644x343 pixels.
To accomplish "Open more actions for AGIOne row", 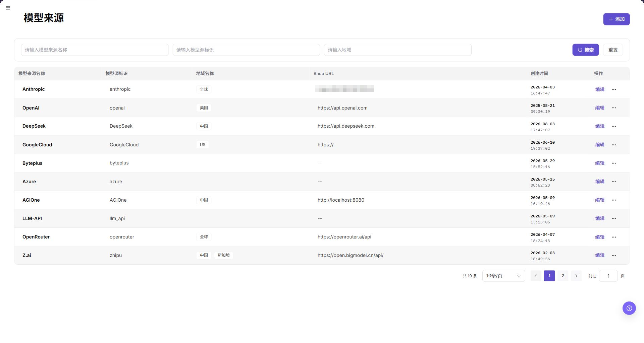I will pos(613,200).
